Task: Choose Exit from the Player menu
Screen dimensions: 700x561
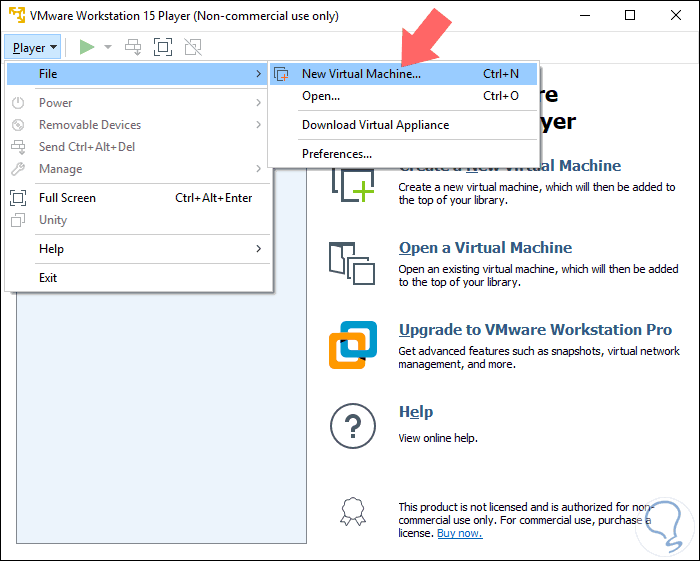Action: tap(138, 278)
